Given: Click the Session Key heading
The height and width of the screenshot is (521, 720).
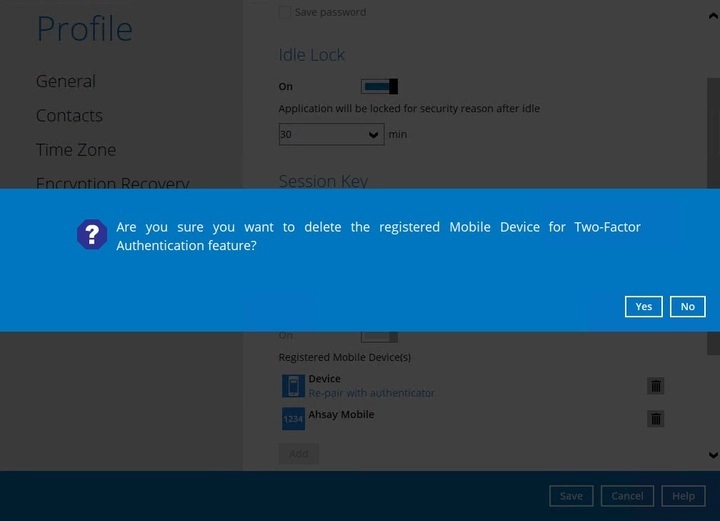Looking at the screenshot, I should [x=323, y=181].
